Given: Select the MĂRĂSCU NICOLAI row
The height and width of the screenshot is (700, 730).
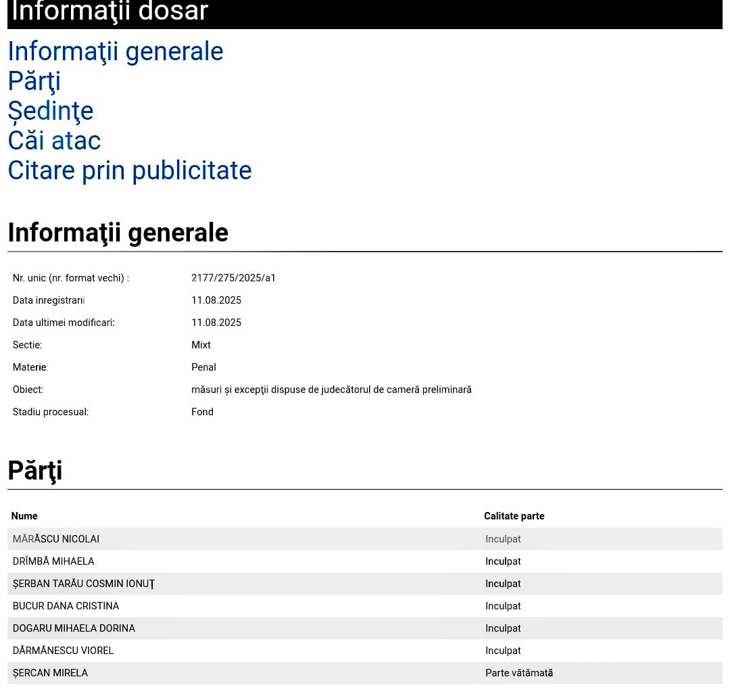Looking at the screenshot, I should tap(56, 539).
